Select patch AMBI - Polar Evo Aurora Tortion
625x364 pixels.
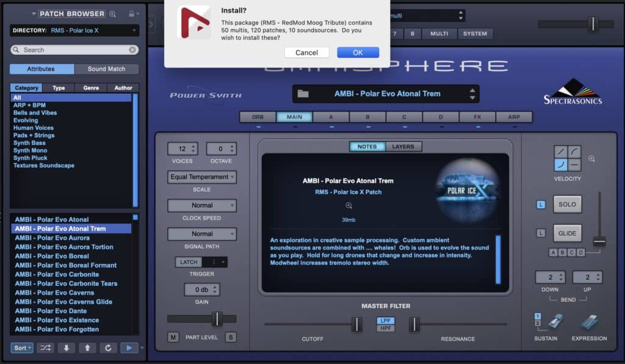pyautogui.click(x=71, y=247)
